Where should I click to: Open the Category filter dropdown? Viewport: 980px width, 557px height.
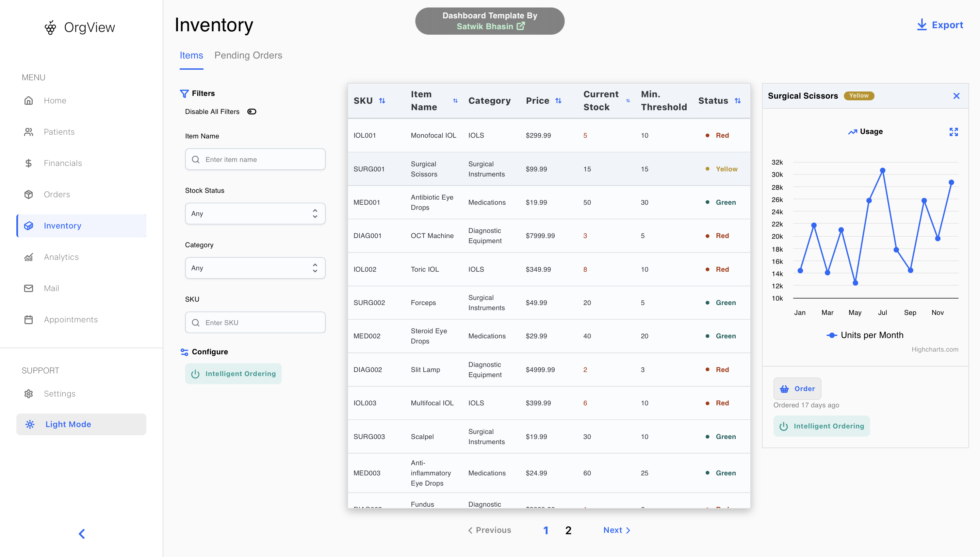255,268
